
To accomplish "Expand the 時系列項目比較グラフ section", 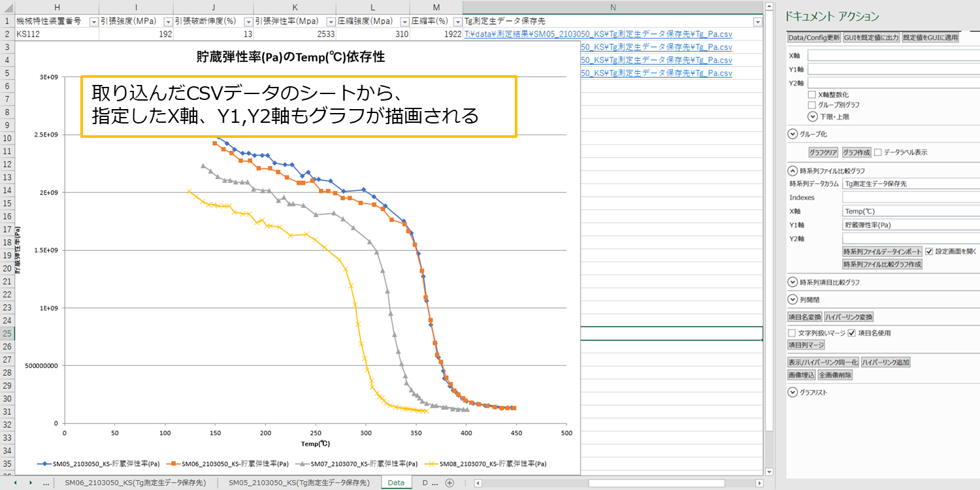I will click(x=793, y=282).
